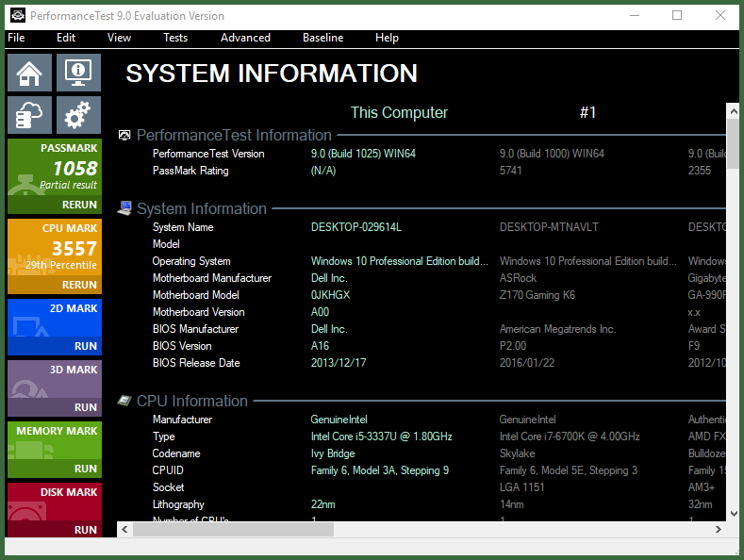Click the 'Z170 Gaming K6' motherboard value

[x=537, y=295]
